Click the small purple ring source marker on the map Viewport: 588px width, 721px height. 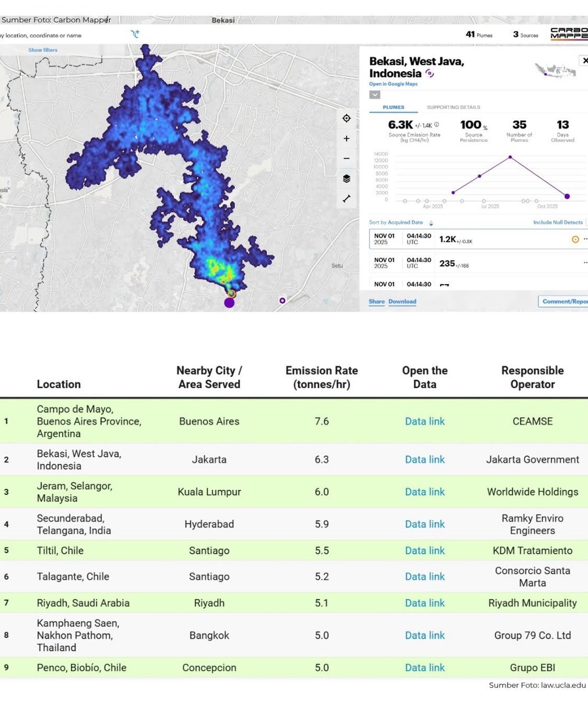tap(282, 300)
